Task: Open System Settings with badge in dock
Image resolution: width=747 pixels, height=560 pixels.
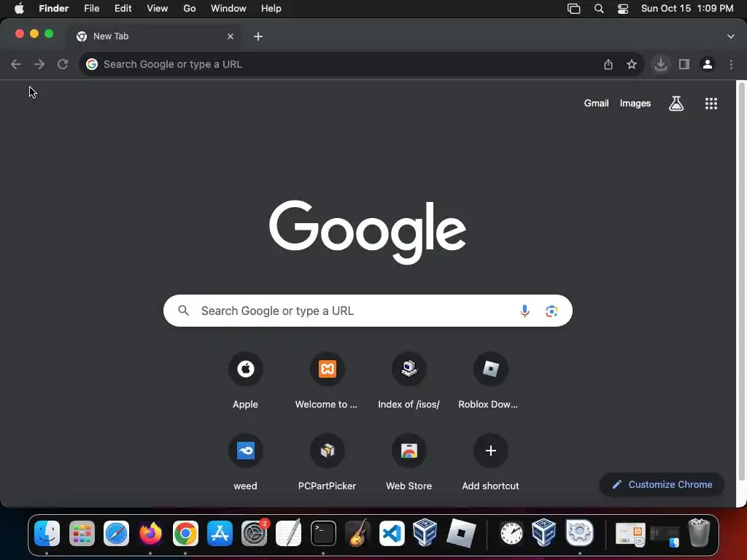Action: coord(255,533)
